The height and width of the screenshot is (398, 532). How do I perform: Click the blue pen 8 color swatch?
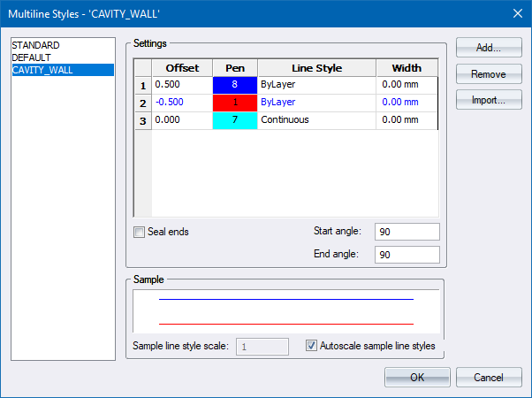pos(234,86)
